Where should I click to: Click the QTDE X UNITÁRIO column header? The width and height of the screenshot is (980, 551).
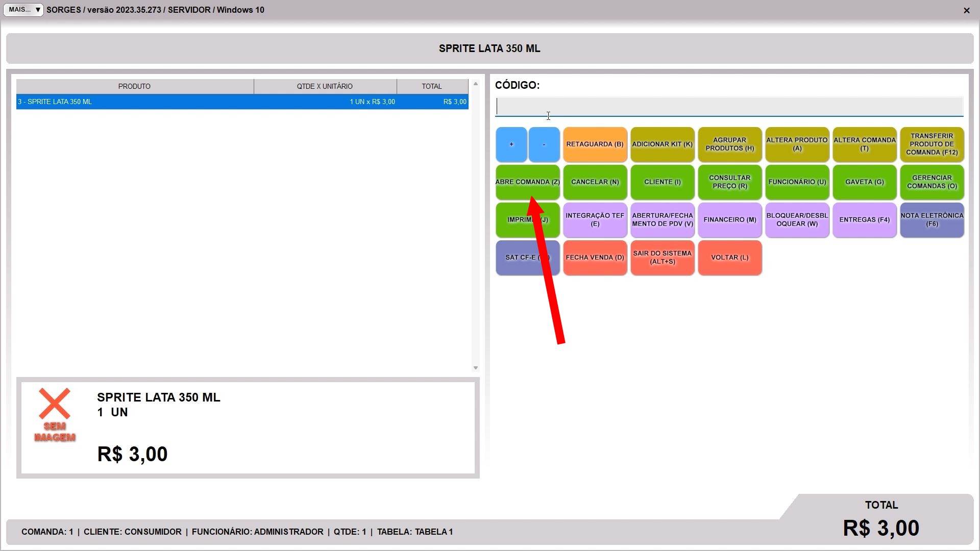click(x=325, y=86)
